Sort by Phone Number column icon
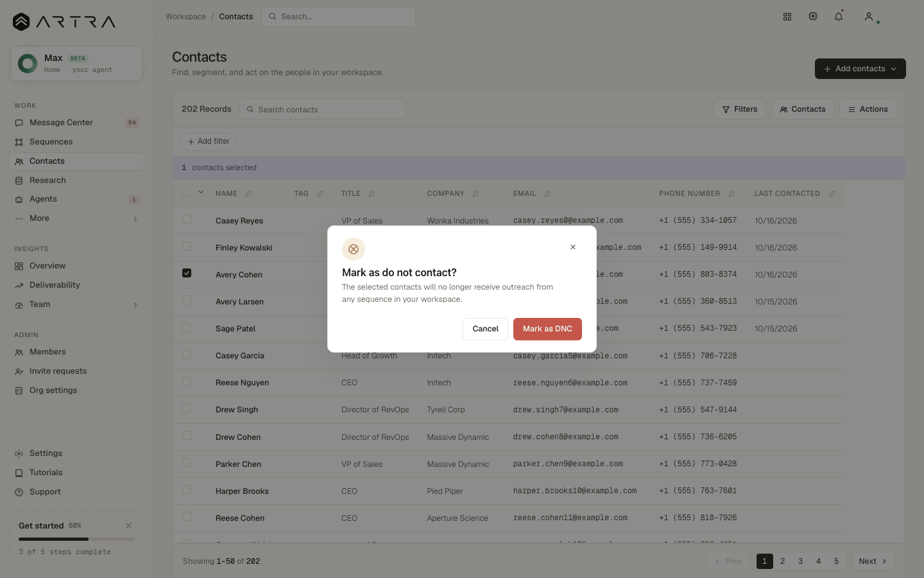Image resolution: width=924 pixels, height=578 pixels. tap(732, 193)
